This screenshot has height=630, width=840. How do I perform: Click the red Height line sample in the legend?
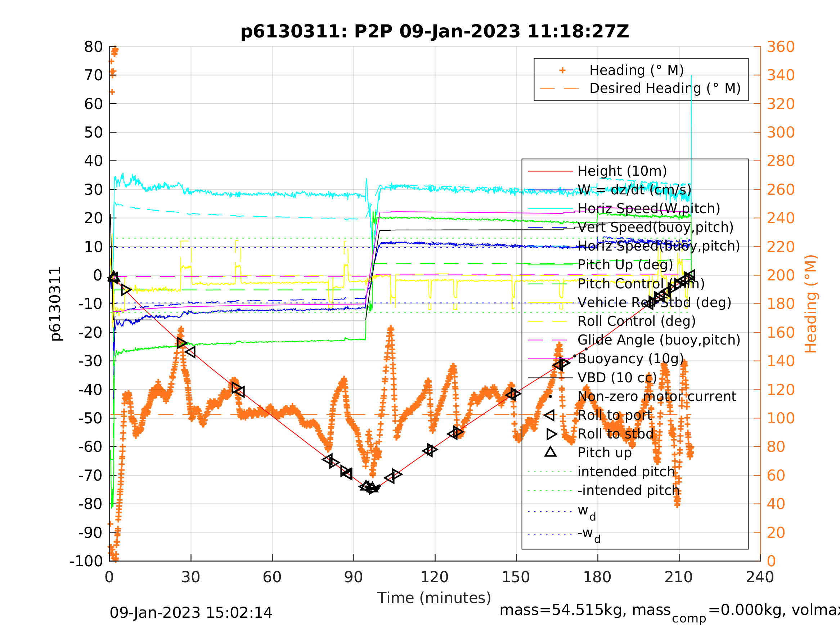[x=550, y=171]
